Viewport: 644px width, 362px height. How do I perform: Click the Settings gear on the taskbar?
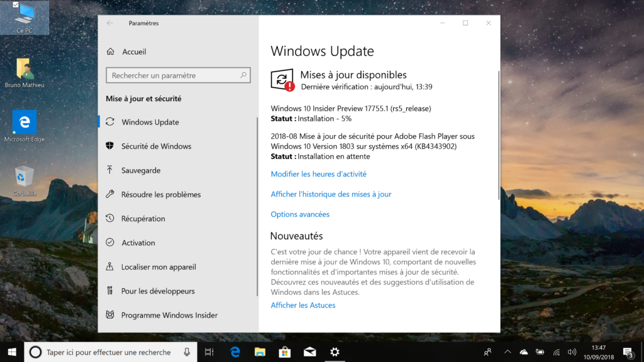[x=335, y=352]
